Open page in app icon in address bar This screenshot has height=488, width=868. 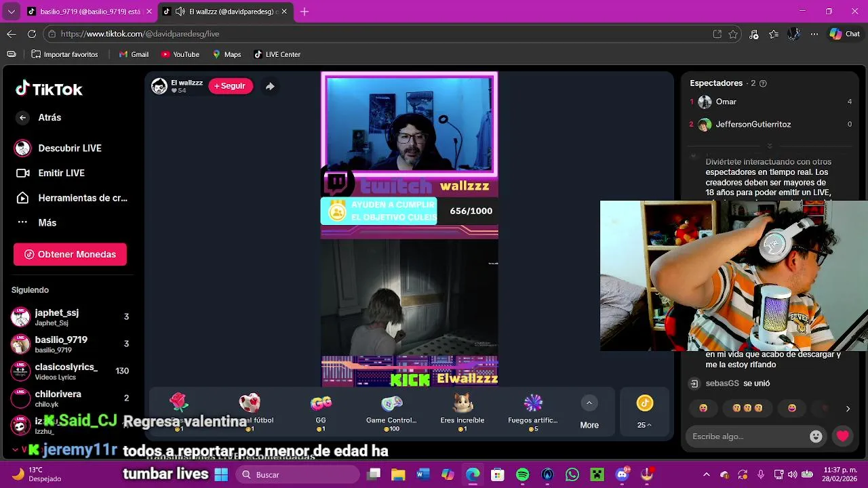tap(717, 34)
